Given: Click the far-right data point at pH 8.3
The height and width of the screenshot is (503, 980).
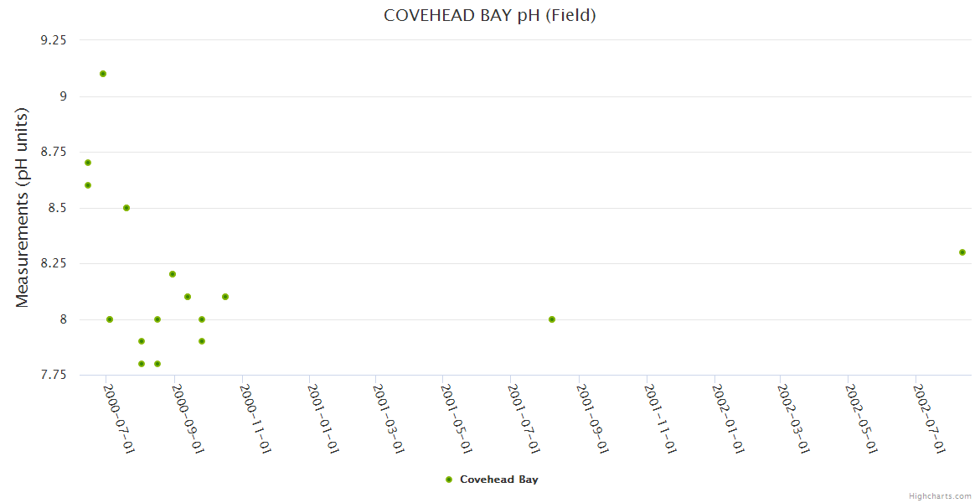Looking at the screenshot, I should click(x=962, y=252).
